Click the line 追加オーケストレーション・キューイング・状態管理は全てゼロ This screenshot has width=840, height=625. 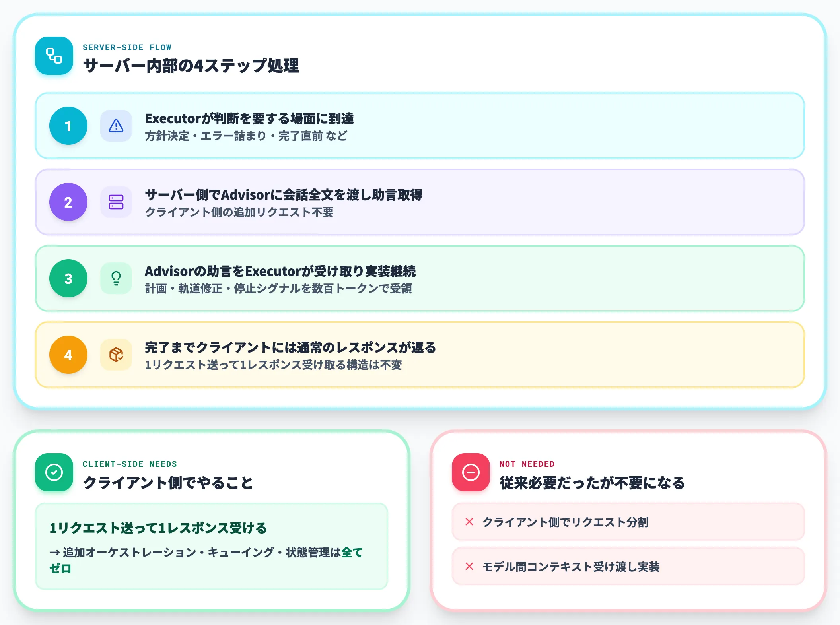[x=206, y=560]
